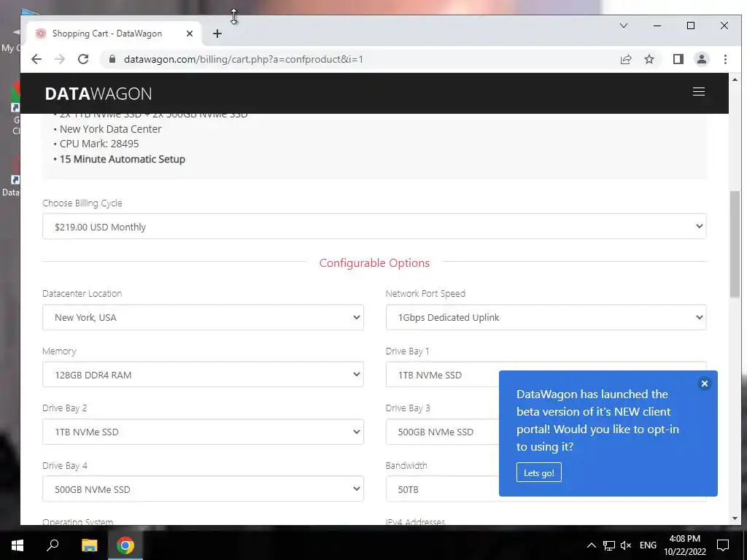Click the DataWagon logo
Image resolution: width=747 pixels, height=560 pixels.
(x=98, y=94)
